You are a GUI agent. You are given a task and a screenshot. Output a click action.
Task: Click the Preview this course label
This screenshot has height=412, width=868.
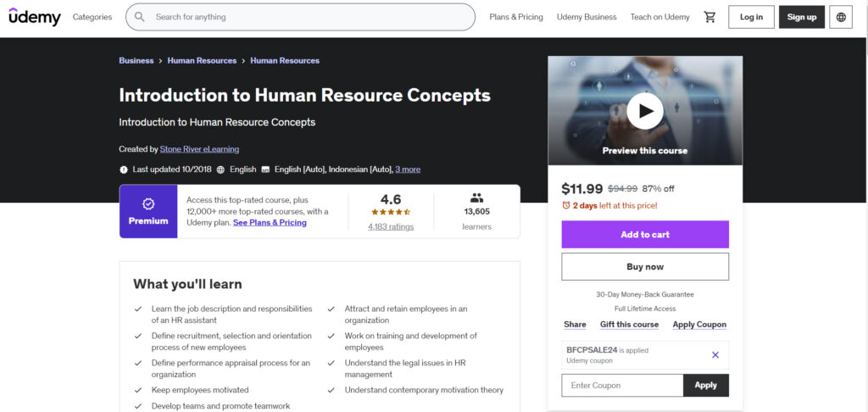coord(645,151)
